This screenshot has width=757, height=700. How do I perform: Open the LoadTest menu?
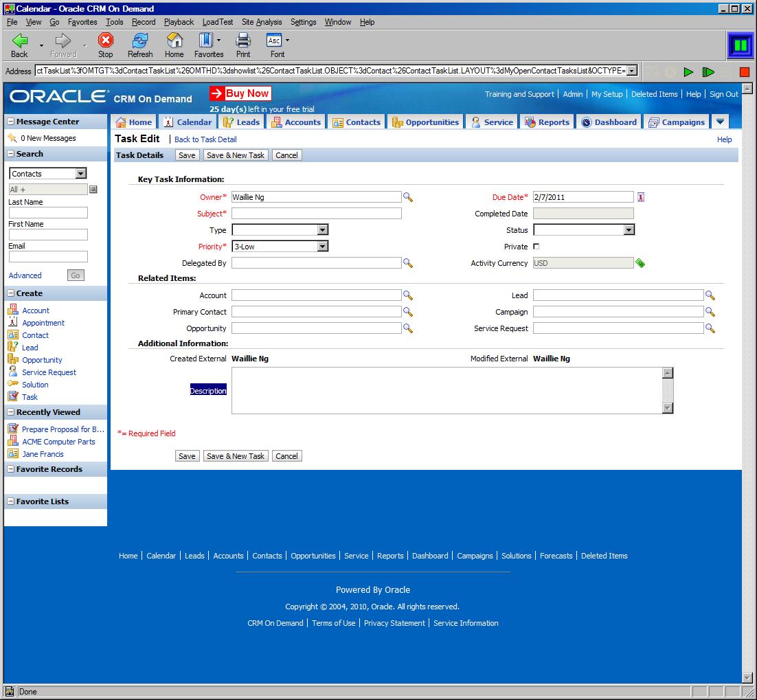[x=217, y=22]
